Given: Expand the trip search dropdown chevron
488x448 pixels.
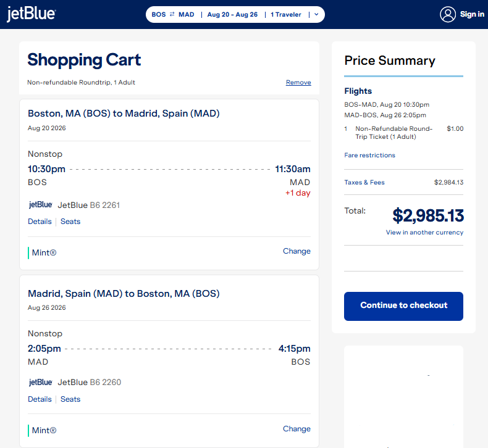Looking at the screenshot, I should [x=316, y=14].
